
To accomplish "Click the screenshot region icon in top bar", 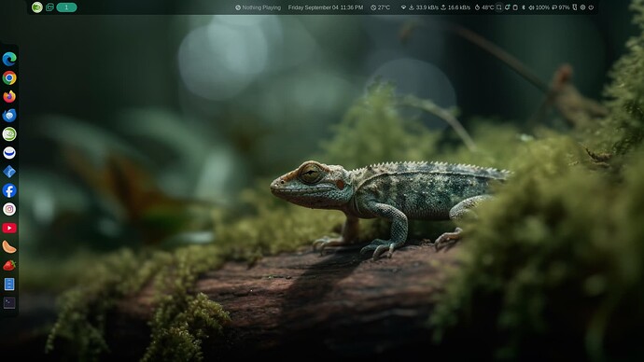I will pyautogui.click(x=498, y=7).
